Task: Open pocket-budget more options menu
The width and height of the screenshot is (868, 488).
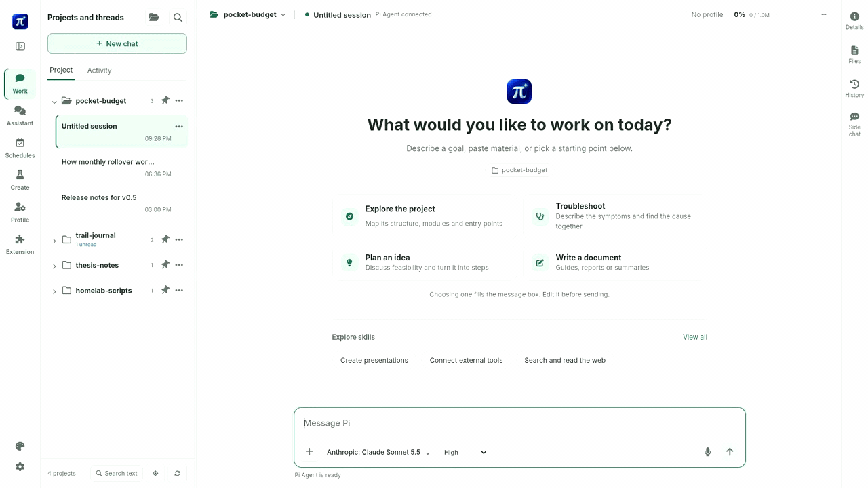Action: click(x=179, y=100)
